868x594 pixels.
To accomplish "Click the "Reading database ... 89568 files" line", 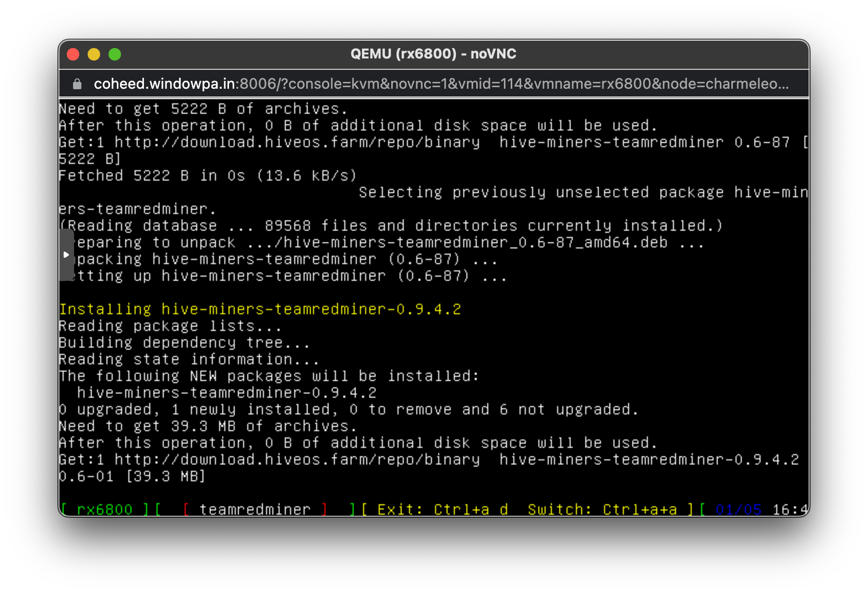I will 391,226.
